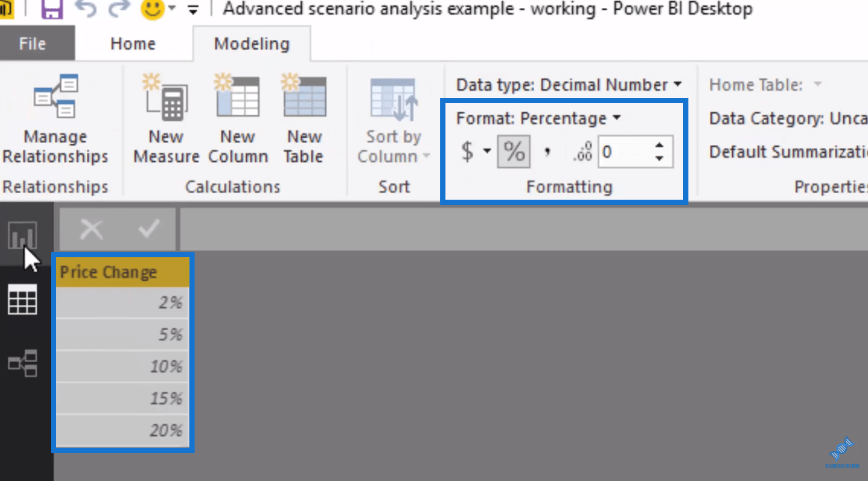Image resolution: width=868 pixels, height=481 pixels.
Task: Open the Data Category dropdown
Action: pyautogui.click(x=788, y=118)
